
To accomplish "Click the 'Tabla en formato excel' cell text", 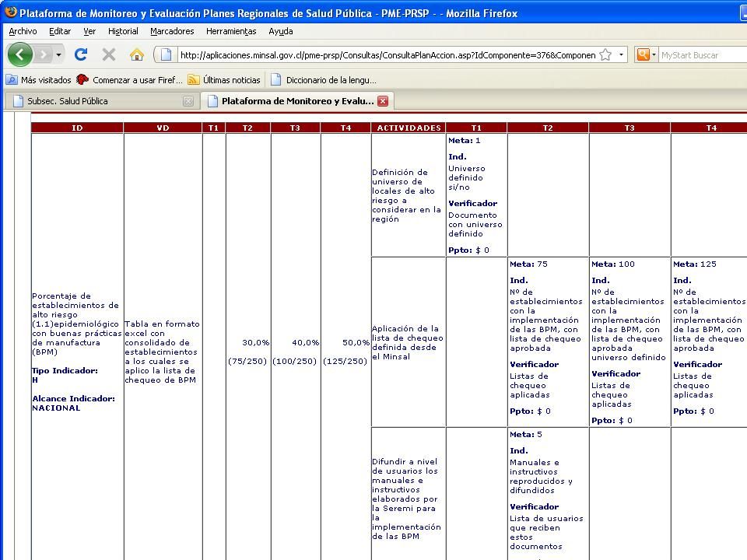I will (162, 352).
